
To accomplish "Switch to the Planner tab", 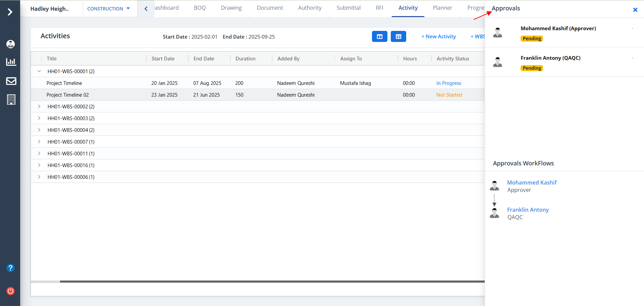I will (x=442, y=8).
